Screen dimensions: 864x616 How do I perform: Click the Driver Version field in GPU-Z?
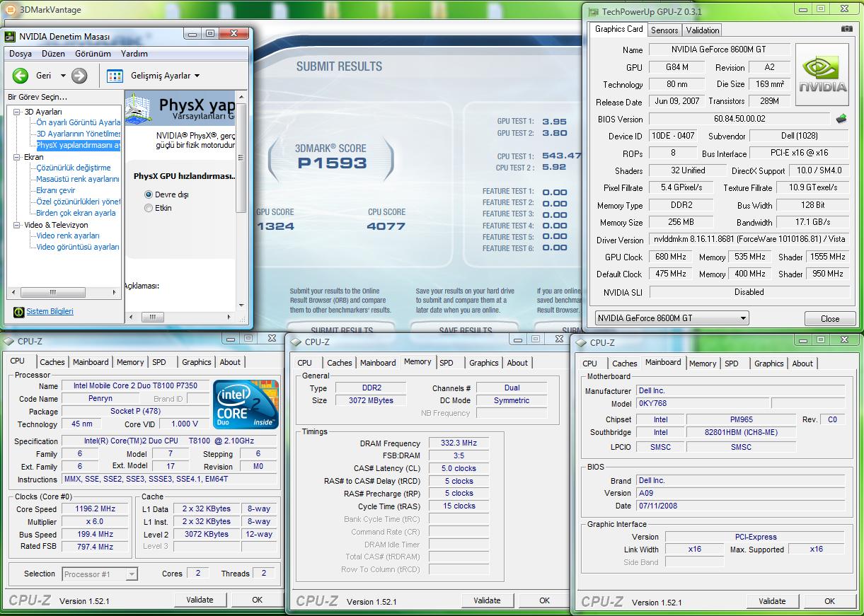pos(749,240)
